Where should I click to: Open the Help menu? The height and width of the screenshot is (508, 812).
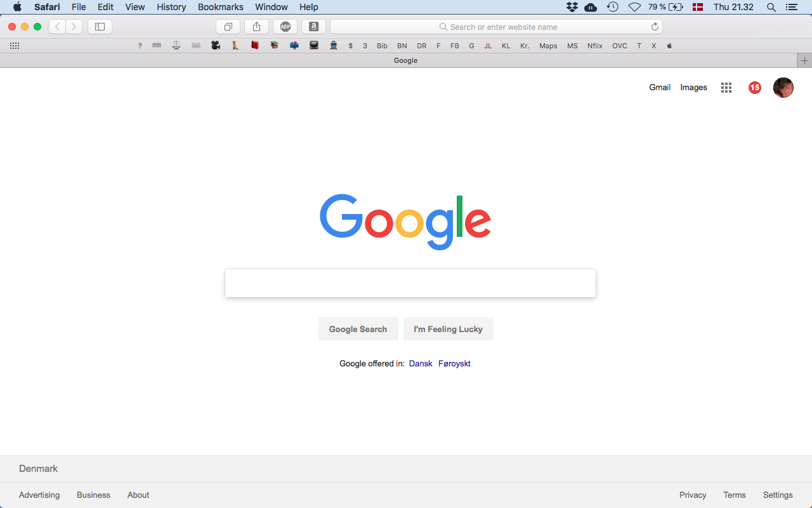point(309,7)
